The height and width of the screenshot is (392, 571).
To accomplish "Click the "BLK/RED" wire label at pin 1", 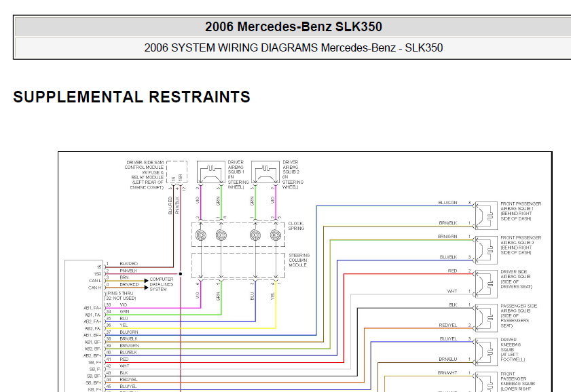I will pos(129,264).
